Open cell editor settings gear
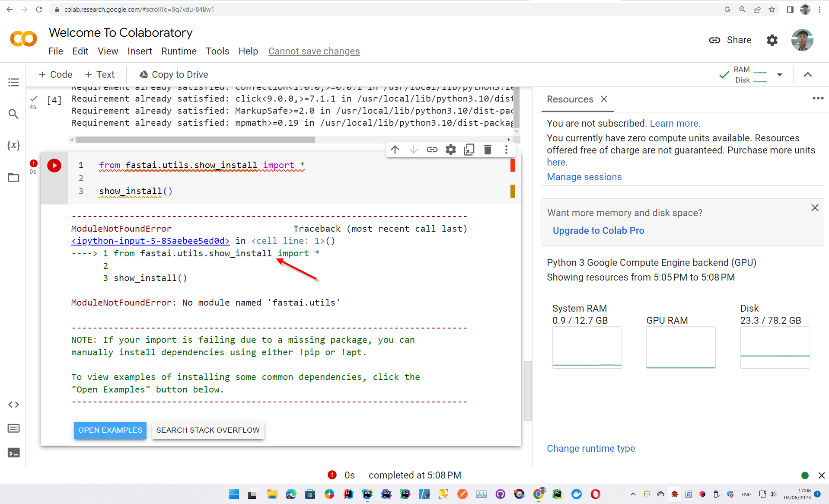This screenshot has height=504, width=829. tap(450, 150)
